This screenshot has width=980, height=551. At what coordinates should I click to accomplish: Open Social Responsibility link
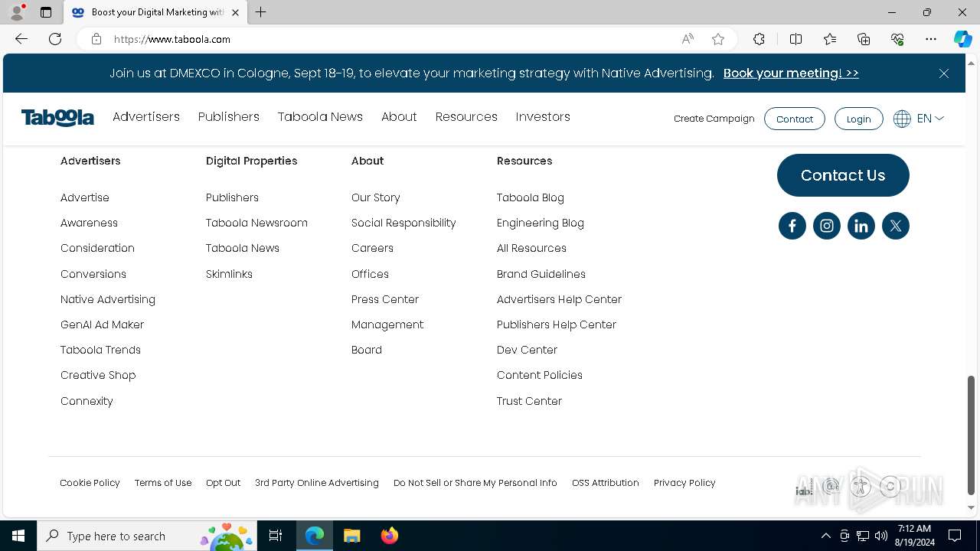[x=403, y=223]
